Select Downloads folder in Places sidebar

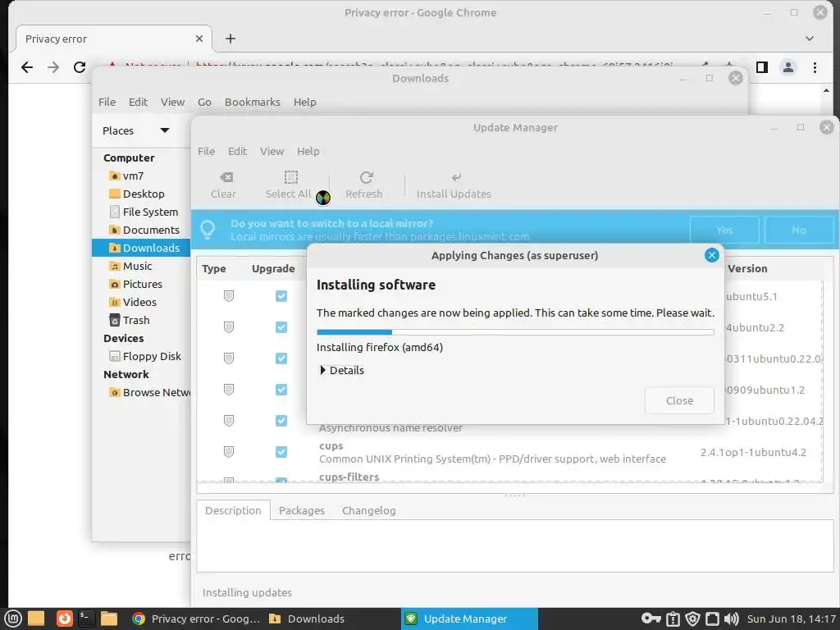coord(141,248)
